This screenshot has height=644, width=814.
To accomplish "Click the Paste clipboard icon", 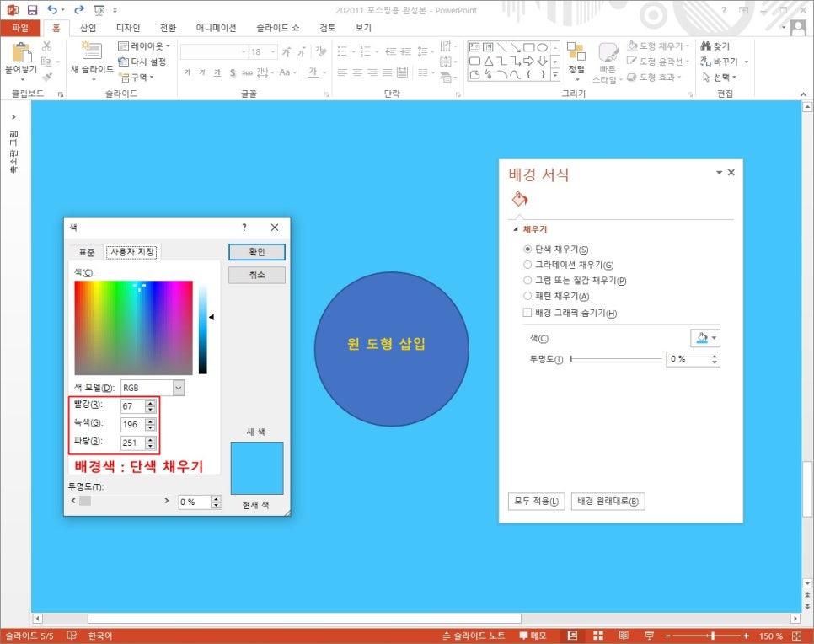I will [x=21, y=52].
